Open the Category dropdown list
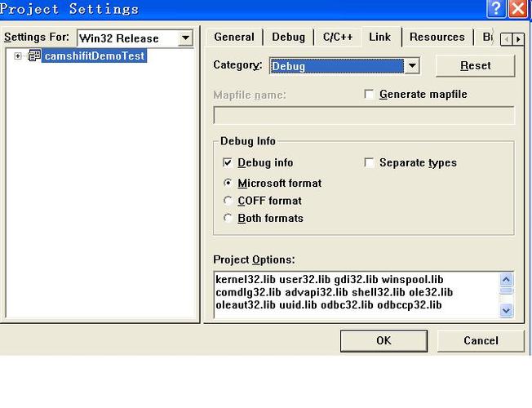 coord(412,66)
